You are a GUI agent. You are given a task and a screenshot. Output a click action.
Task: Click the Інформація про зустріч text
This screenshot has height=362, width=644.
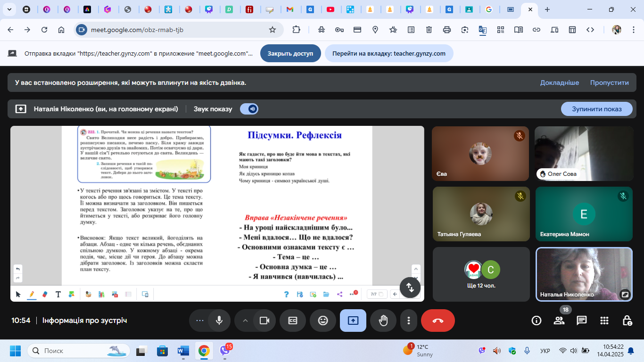tap(85, 321)
